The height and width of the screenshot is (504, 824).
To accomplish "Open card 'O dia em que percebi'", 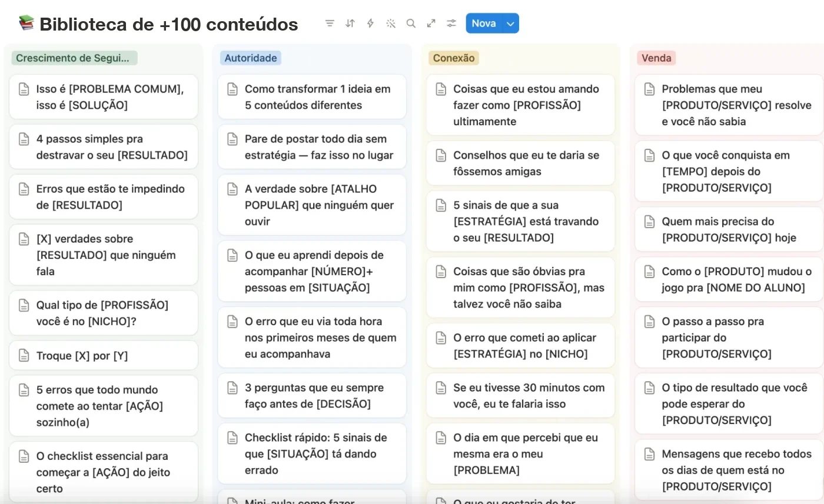I will pos(520,454).
